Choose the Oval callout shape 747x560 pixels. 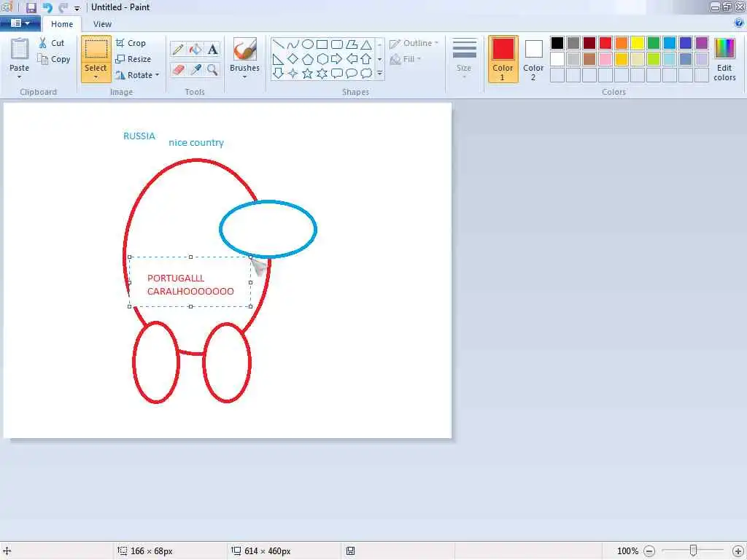click(x=352, y=74)
